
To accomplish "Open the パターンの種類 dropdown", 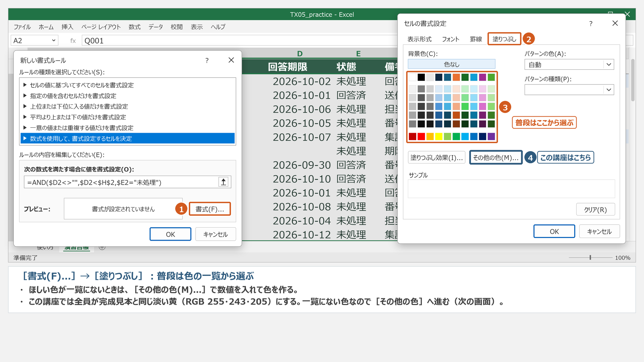I will (609, 90).
